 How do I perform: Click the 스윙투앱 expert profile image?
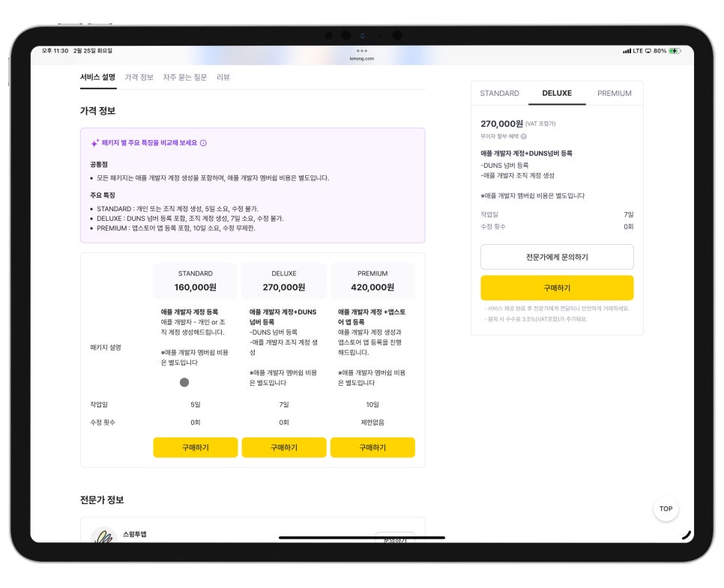[103, 536]
